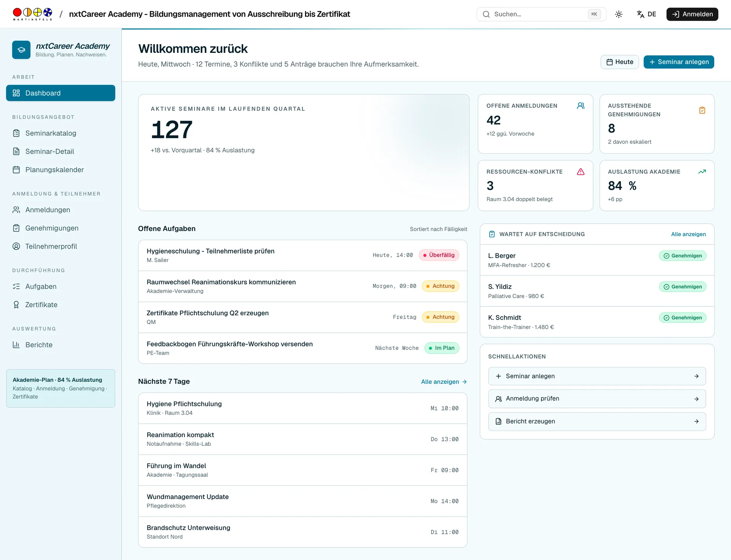Viewport: 731px width, 560px height.
Task: Toggle the light/dark theme sun icon
Action: 619,14
